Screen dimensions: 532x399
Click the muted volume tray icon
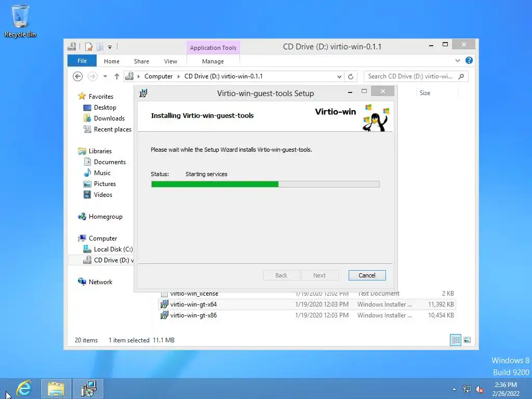(480, 390)
